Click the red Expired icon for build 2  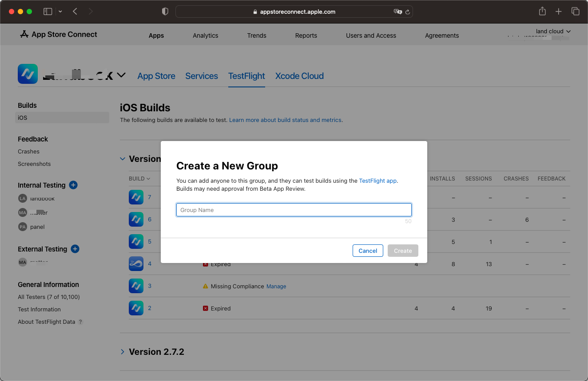coord(205,308)
